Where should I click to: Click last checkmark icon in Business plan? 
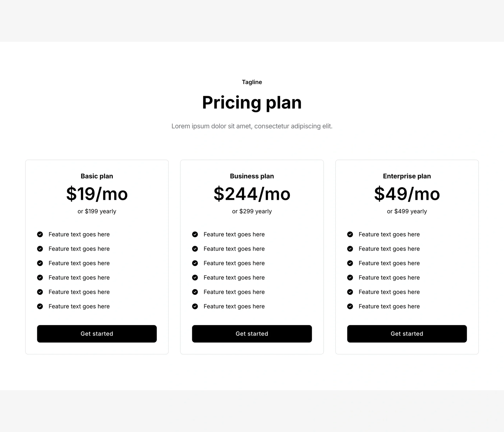pos(195,306)
